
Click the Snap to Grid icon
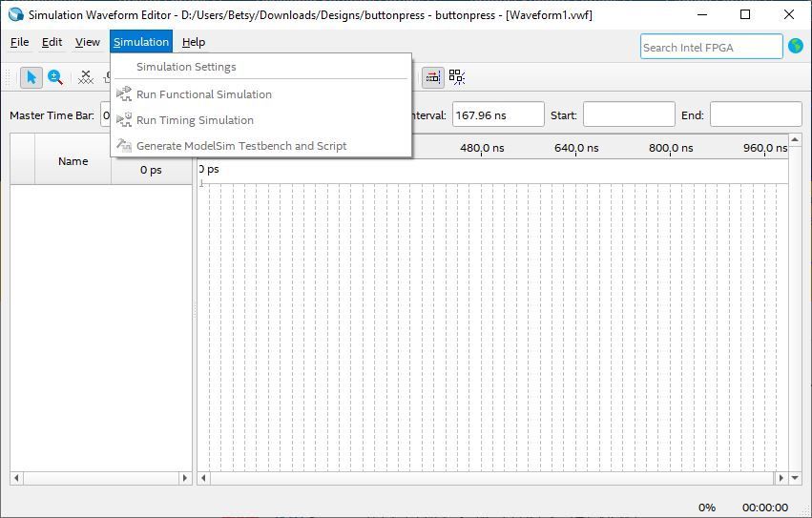click(456, 77)
